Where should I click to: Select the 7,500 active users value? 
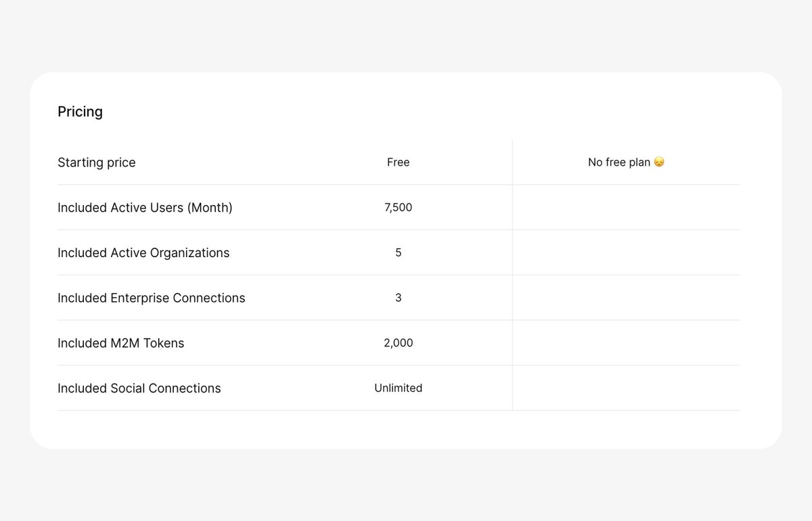click(x=398, y=207)
